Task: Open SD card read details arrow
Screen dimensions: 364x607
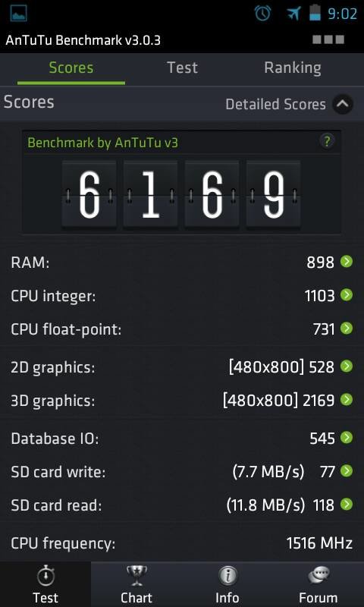Action: point(347,504)
